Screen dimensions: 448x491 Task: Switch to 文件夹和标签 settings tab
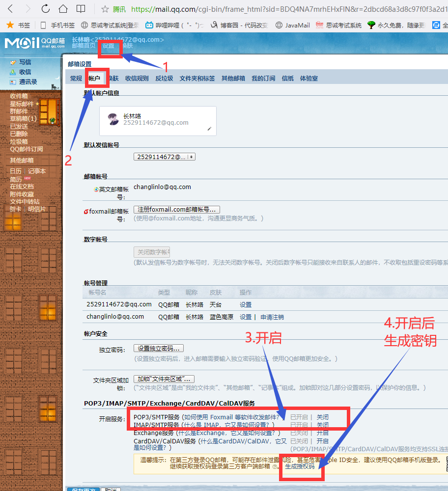click(197, 78)
